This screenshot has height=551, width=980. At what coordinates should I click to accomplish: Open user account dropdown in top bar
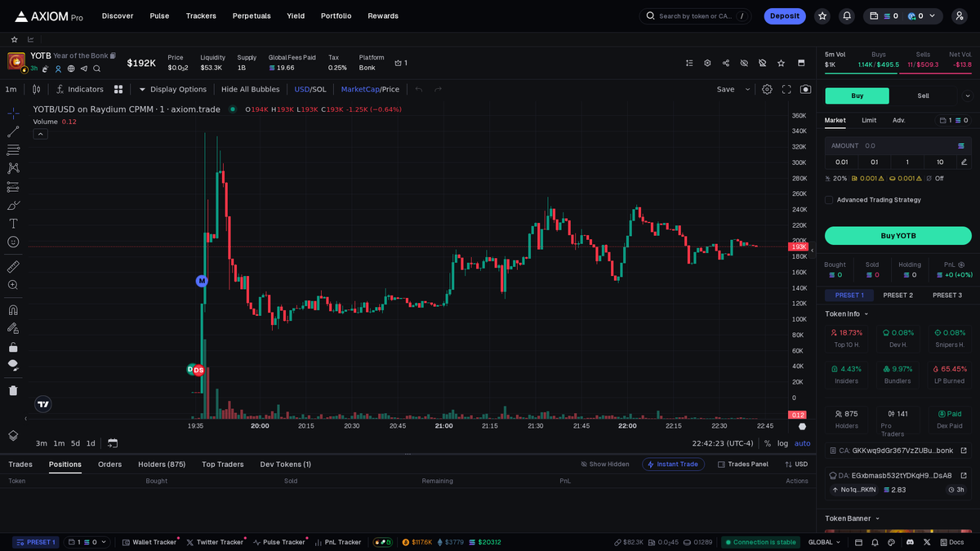[959, 16]
